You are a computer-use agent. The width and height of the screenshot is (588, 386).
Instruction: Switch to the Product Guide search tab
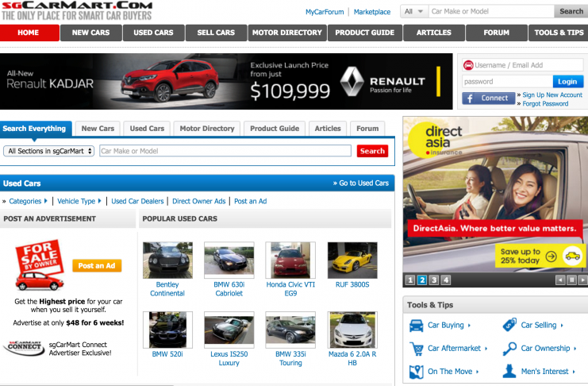pyautogui.click(x=275, y=129)
